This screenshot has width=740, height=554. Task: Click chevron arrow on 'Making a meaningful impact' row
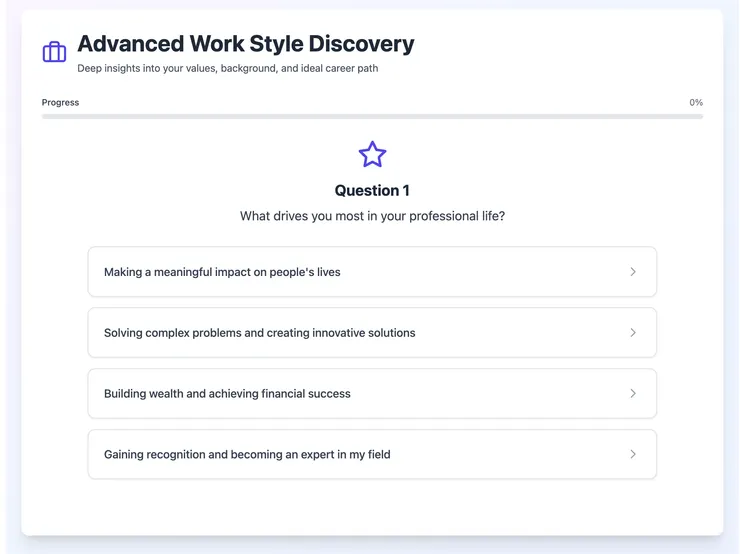click(633, 272)
